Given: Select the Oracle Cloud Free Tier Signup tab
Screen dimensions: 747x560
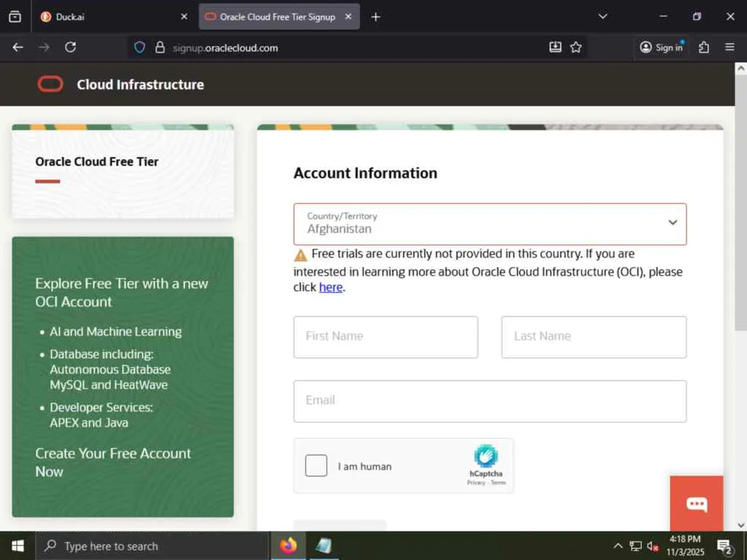Looking at the screenshot, I should [x=279, y=17].
